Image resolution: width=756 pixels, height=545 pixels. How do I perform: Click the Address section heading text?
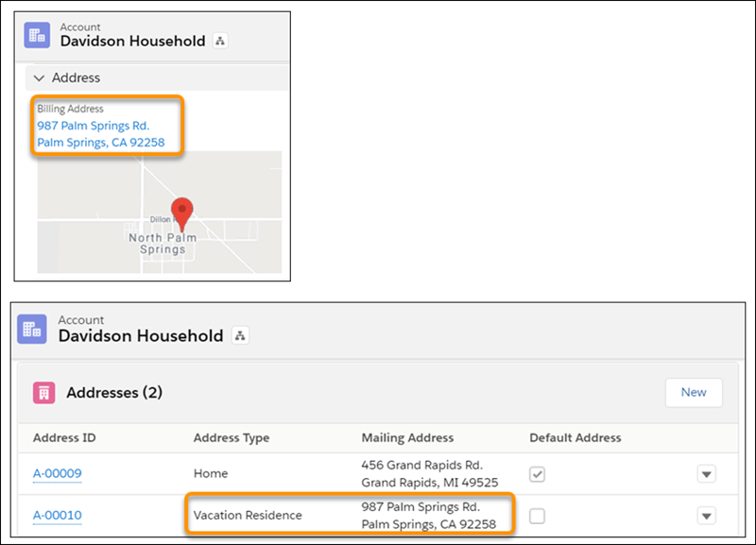77,77
